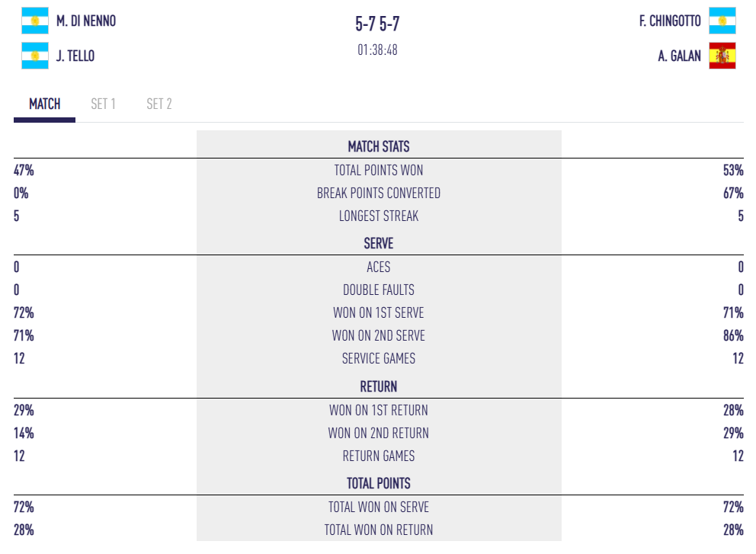
Task: Click the Argentina flag beside M. Di Nenno
Action: 35,21
